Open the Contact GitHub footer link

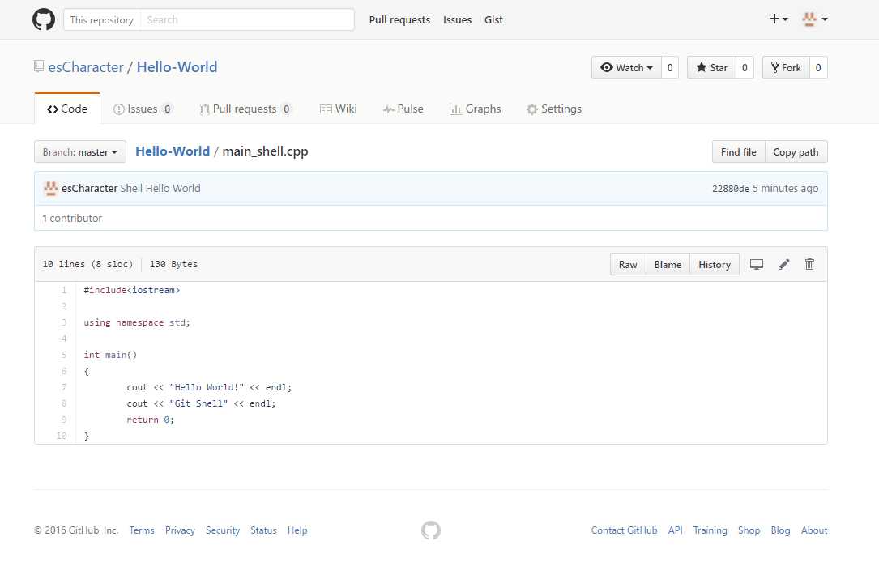click(624, 530)
